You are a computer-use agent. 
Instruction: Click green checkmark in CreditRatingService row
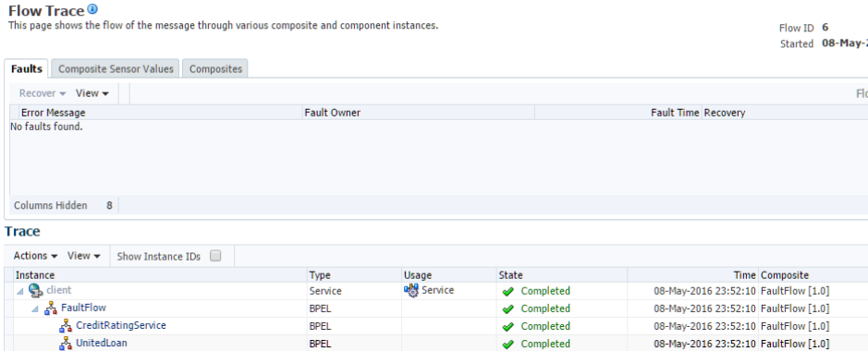(507, 327)
